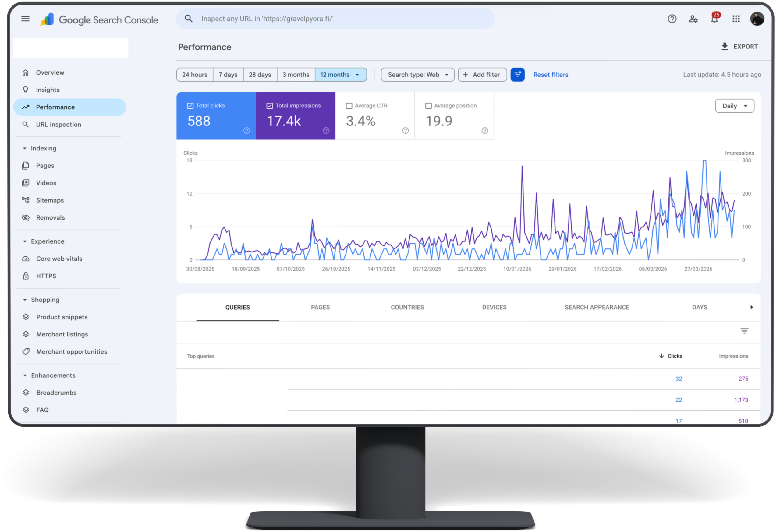Uncheck the Total impressions metric
The width and height of the screenshot is (780, 532).
(x=270, y=105)
